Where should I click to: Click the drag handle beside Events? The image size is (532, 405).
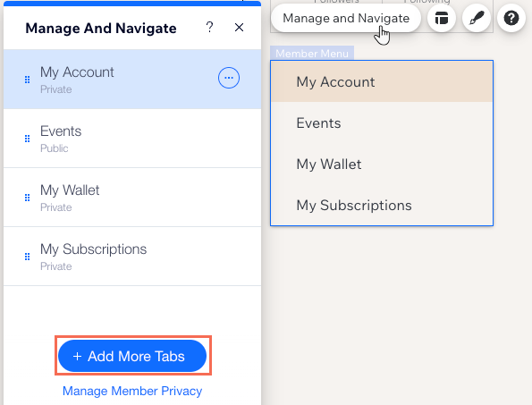pos(28,139)
